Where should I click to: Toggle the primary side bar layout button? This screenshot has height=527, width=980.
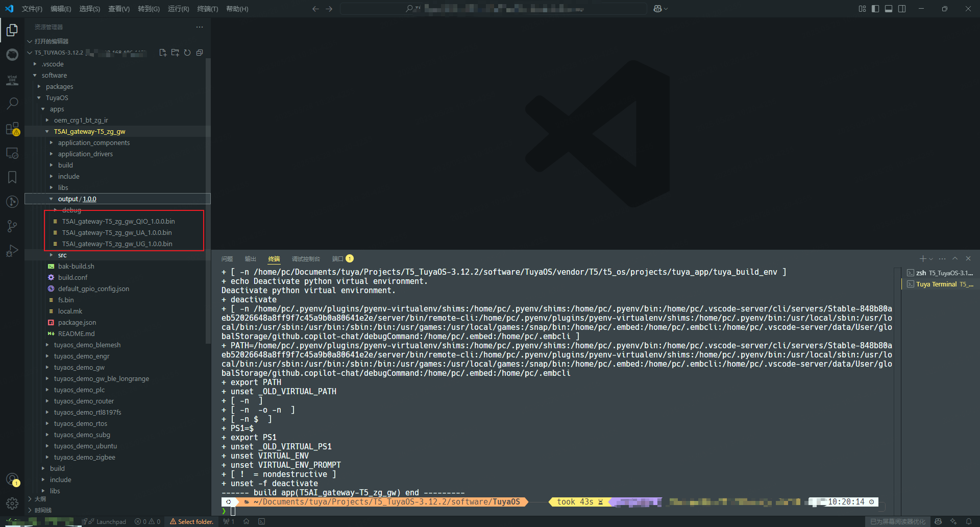click(x=875, y=9)
